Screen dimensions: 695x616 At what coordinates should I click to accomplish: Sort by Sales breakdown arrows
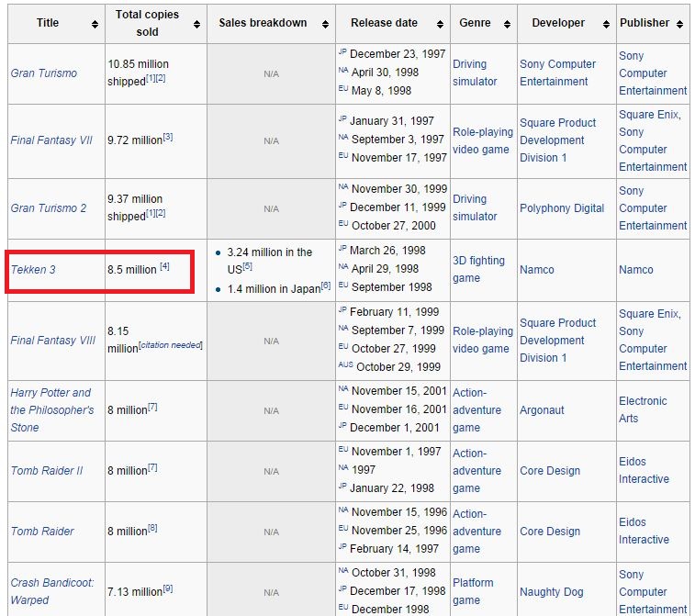click(x=325, y=25)
